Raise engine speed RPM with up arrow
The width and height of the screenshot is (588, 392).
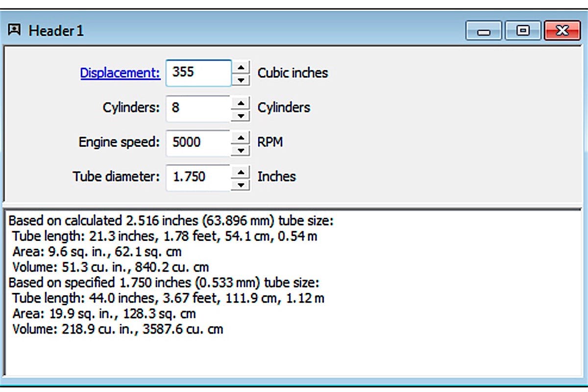(241, 137)
